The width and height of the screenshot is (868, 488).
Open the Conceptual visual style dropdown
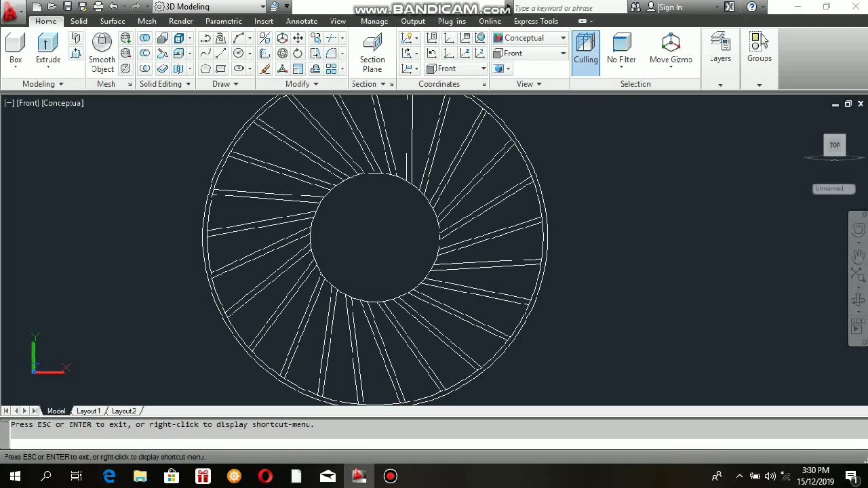tap(530, 38)
